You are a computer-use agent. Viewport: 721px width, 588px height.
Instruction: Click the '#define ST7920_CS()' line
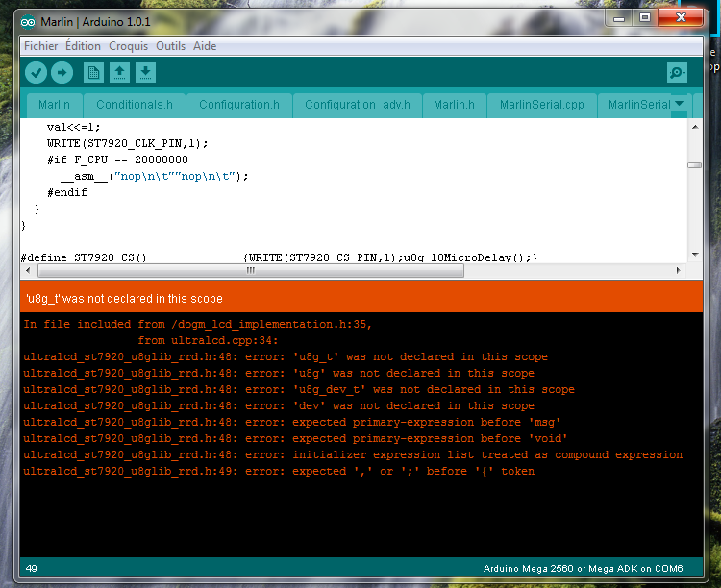point(279,257)
